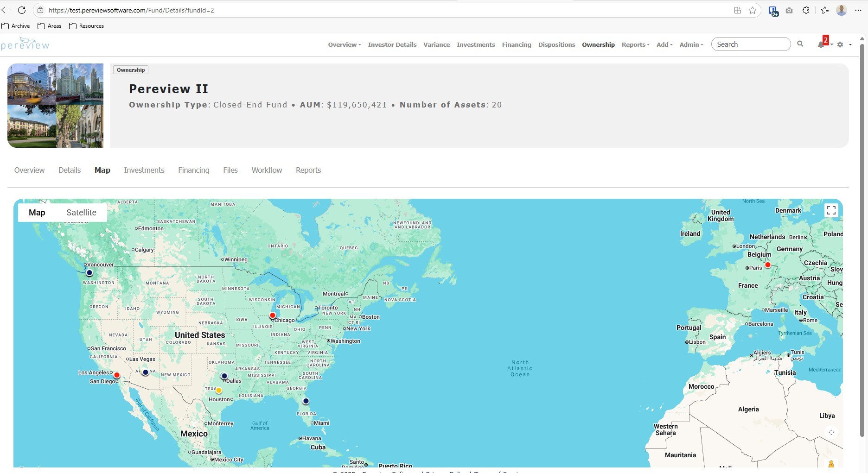The width and height of the screenshot is (868, 473).
Task: Switch to the Investments tab below fund header
Action: pos(144,170)
